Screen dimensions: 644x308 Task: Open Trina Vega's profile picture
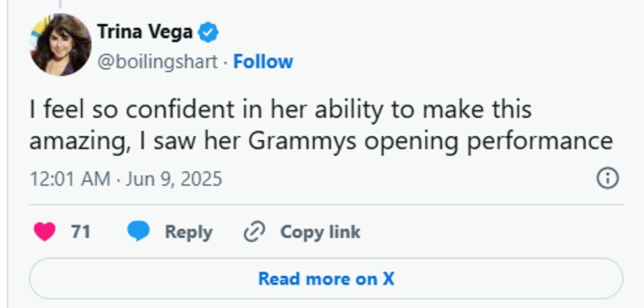tap(60, 44)
